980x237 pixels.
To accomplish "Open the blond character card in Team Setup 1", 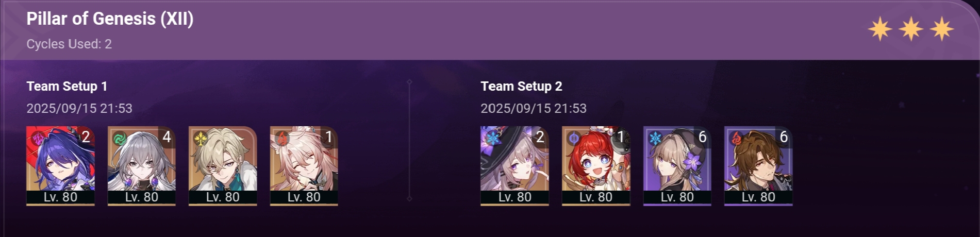I will 223,166.
